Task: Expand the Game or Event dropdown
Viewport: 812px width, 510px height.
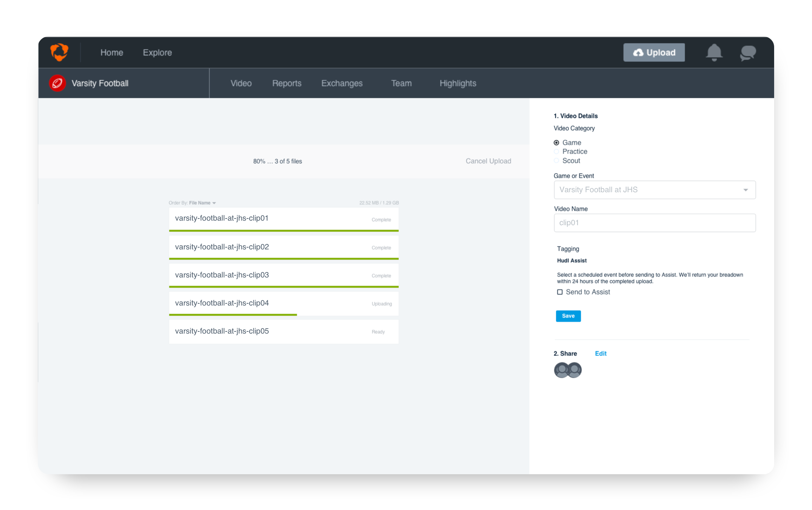Action: pyautogui.click(x=654, y=190)
